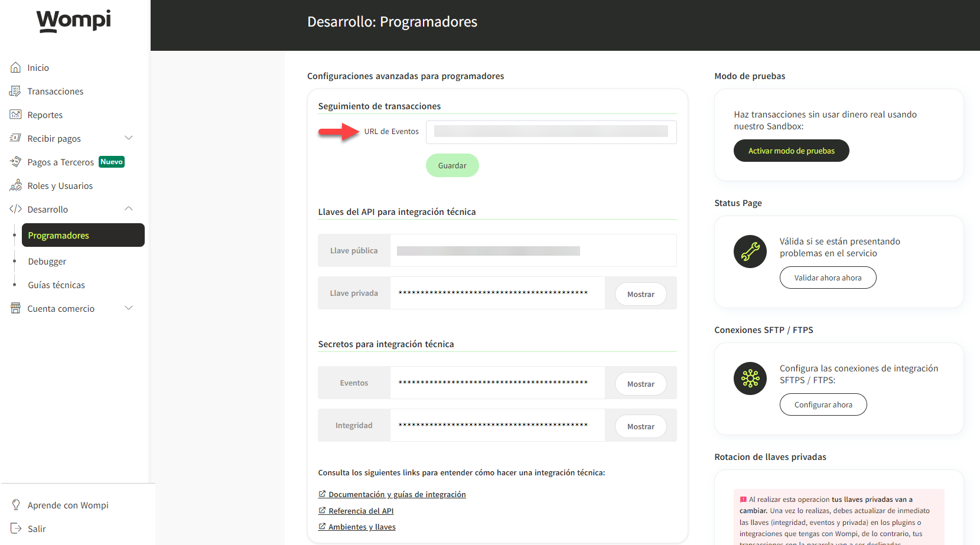Click Configurar ahora button
This screenshot has width=980, height=545.
pos(823,404)
